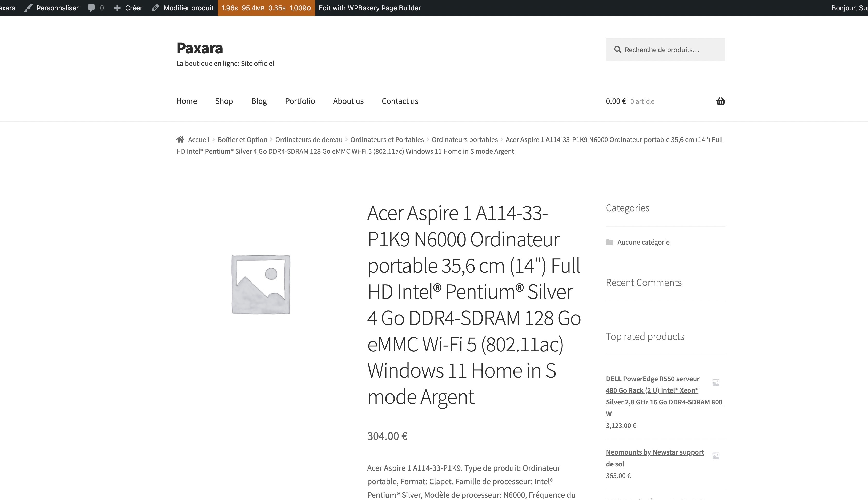Click the home icon in breadcrumb
Viewport: 868px width, 500px height.
point(180,139)
